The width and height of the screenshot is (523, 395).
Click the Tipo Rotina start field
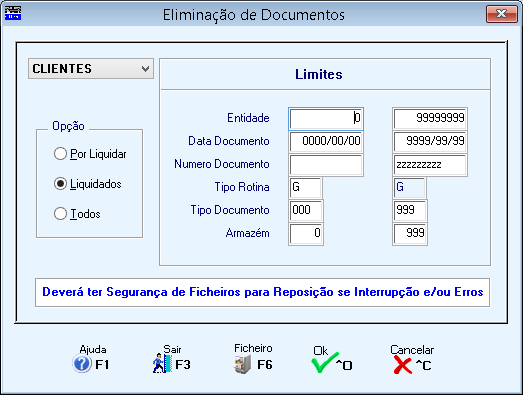[x=306, y=188]
